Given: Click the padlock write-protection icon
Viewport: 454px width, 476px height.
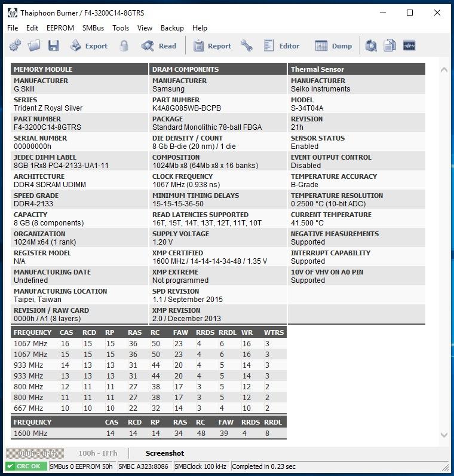Looking at the screenshot, I should click(x=124, y=46).
